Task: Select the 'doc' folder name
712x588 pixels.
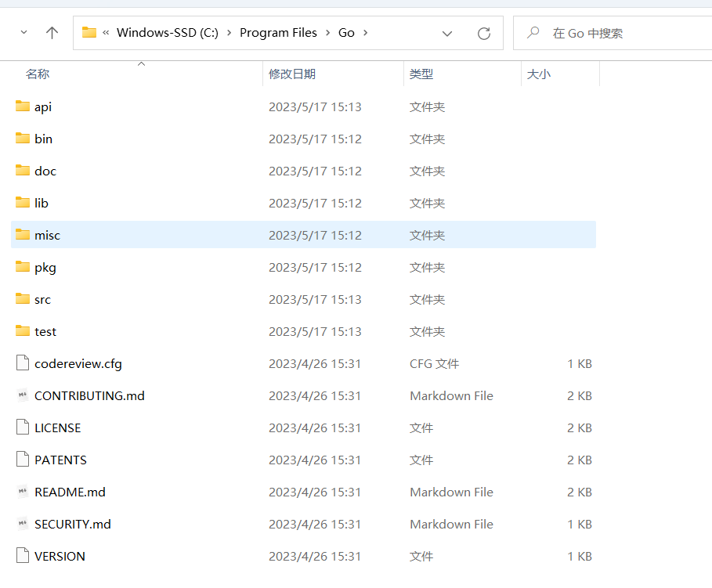Action: (45, 171)
